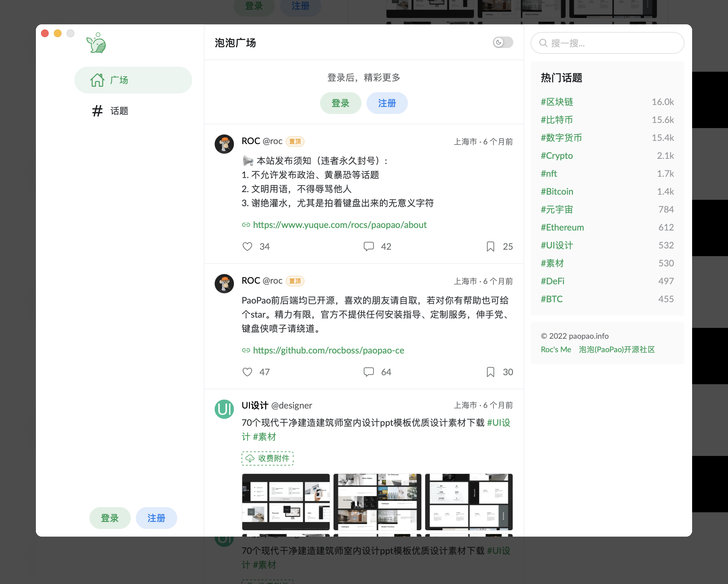This screenshot has height=584, width=728.
Task: Click ROC's avatar on first post
Action: pyautogui.click(x=224, y=144)
